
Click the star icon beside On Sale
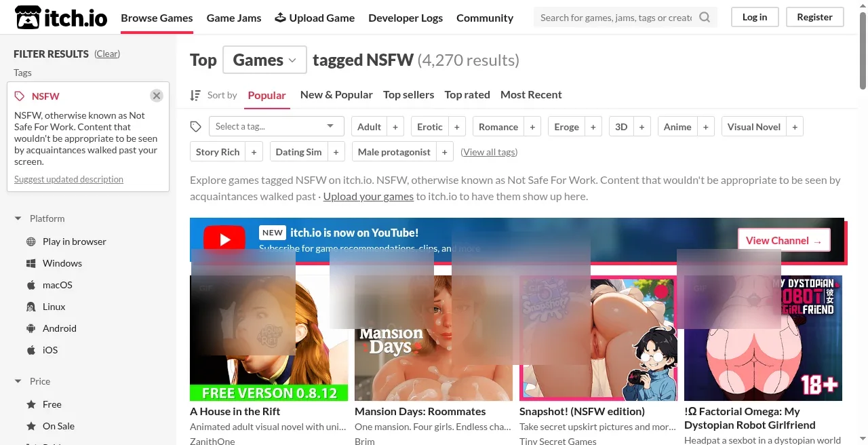pyautogui.click(x=31, y=426)
